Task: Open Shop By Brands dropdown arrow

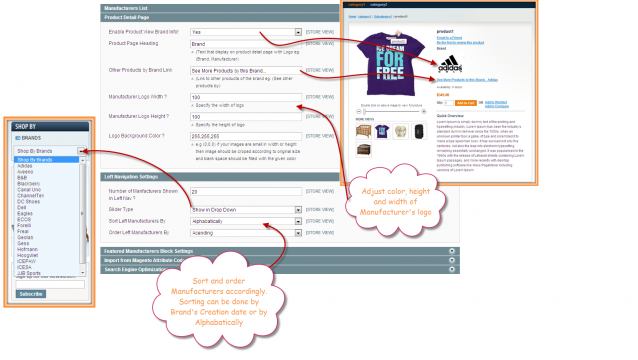Action: coord(81,151)
